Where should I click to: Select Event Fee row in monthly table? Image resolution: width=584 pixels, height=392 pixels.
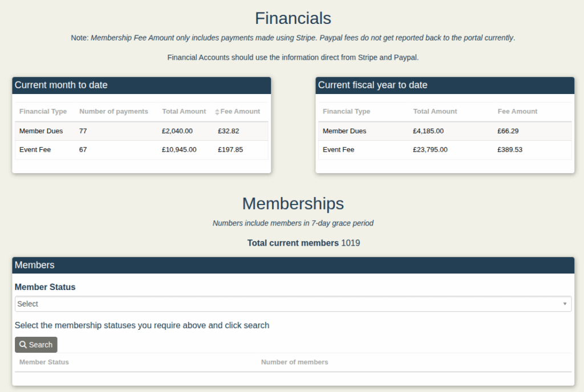[x=35, y=150]
